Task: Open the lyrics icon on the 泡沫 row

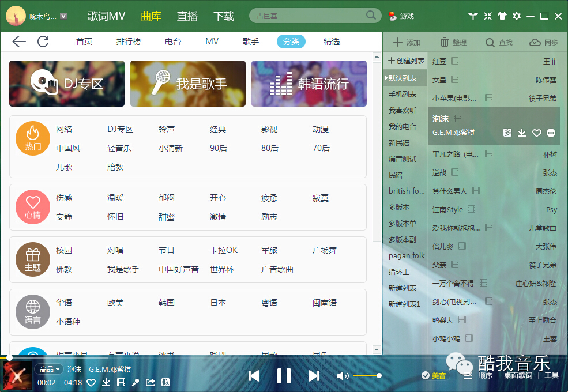Action: [507, 133]
